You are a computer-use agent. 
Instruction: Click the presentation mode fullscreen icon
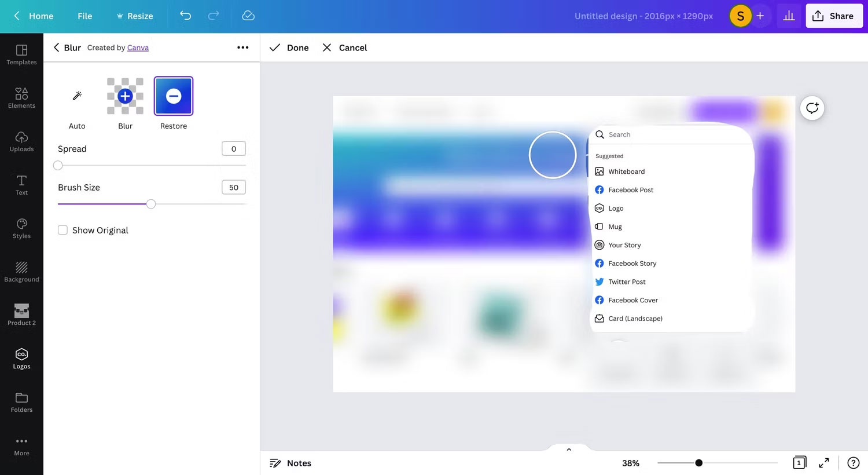coord(823,463)
